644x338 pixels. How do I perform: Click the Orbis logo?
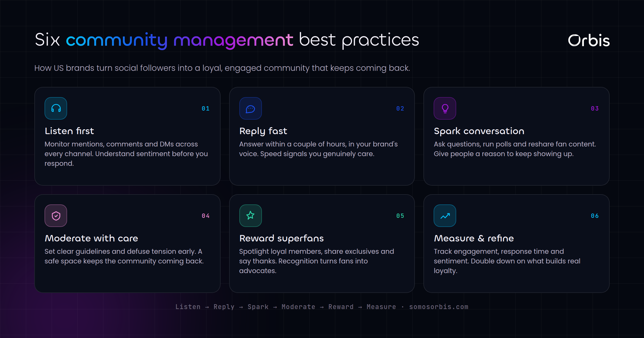point(589,41)
